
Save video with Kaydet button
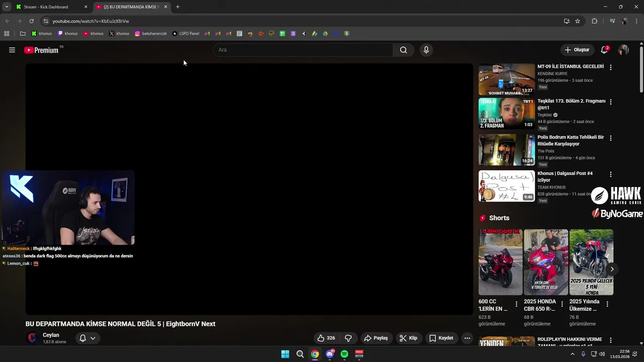(x=441, y=338)
